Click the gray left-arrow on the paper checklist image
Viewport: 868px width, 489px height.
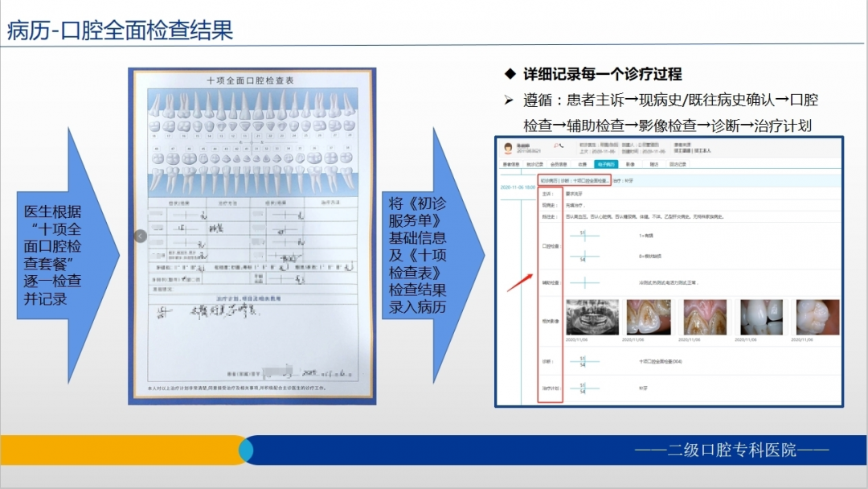tap(141, 235)
